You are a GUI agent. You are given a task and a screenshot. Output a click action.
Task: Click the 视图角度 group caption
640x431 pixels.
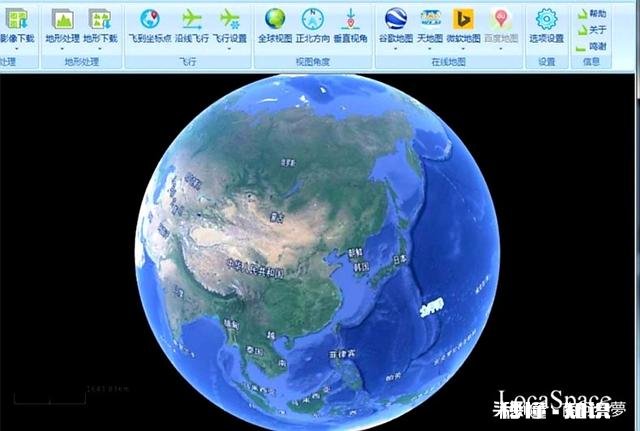pos(313,62)
